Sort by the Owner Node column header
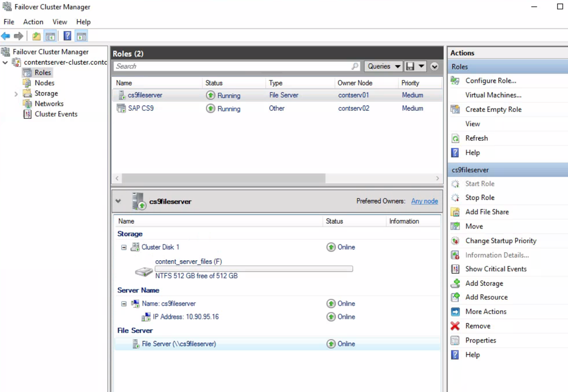The height and width of the screenshot is (392, 568). (x=366, y=83)
